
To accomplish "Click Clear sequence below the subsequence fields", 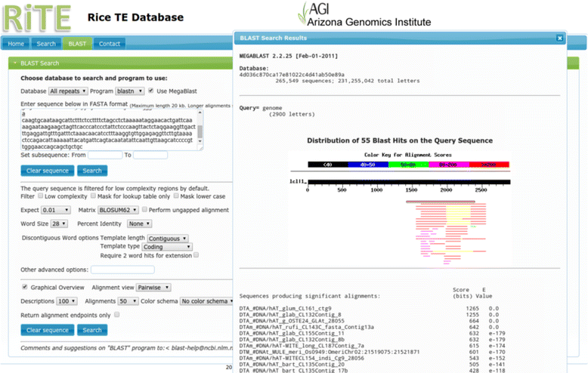I will (x=47, y=171).
